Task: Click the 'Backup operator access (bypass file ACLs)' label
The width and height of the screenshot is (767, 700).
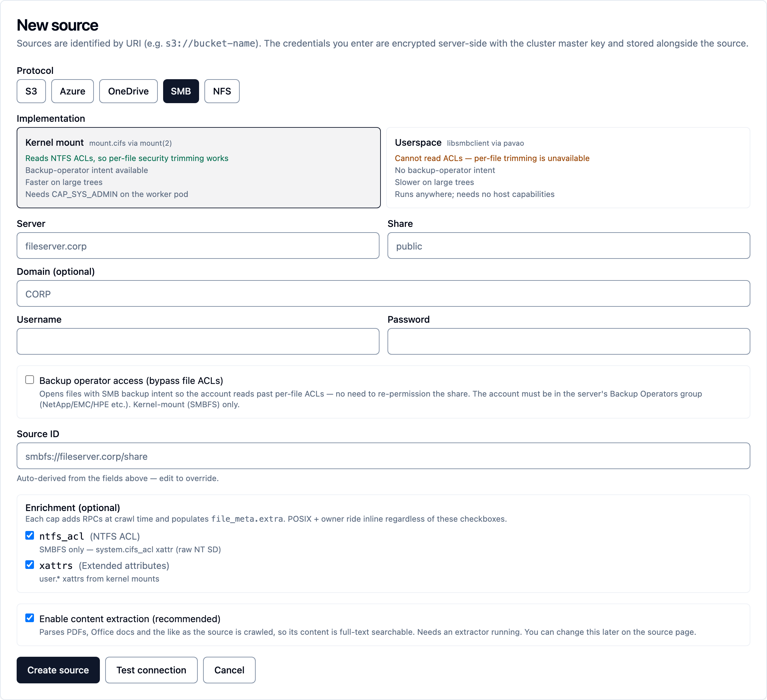Action: (131, 381)
